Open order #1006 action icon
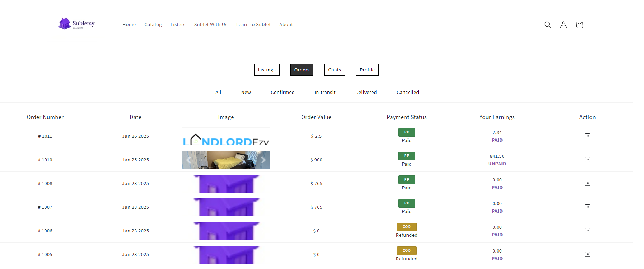The height and width of the screenshot is (269, 644). (x=587, y=231)
